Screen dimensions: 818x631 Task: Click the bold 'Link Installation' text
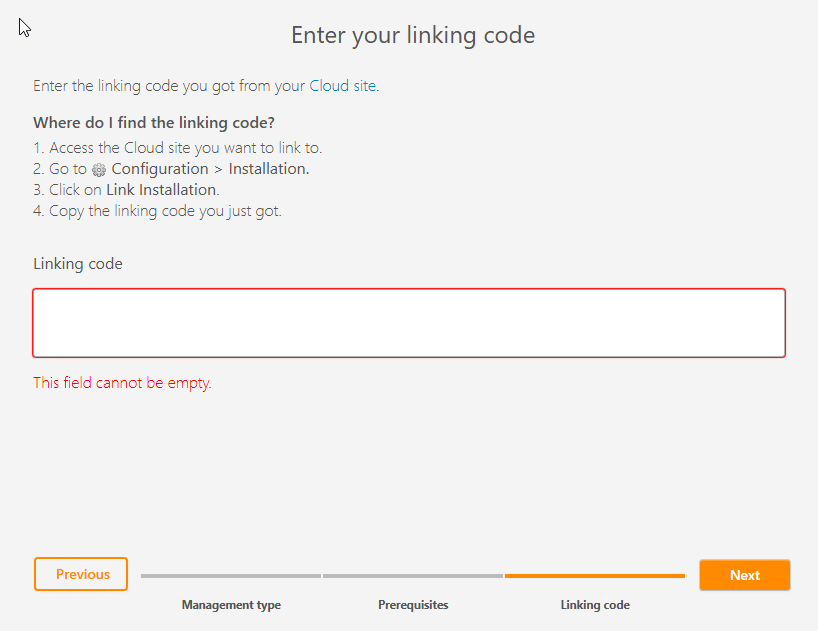point(161,190)
